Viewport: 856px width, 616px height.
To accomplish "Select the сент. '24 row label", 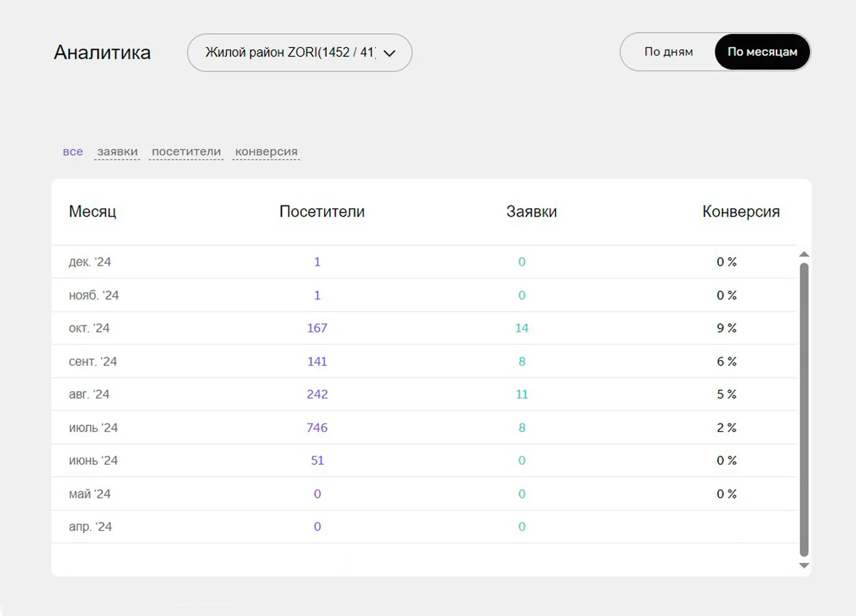I will click(x=92, y=362).
